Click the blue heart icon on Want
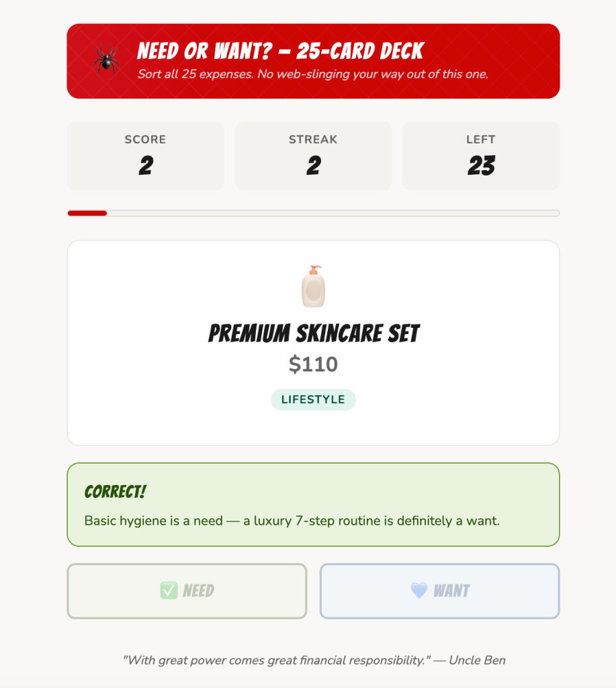 [419, 591]
